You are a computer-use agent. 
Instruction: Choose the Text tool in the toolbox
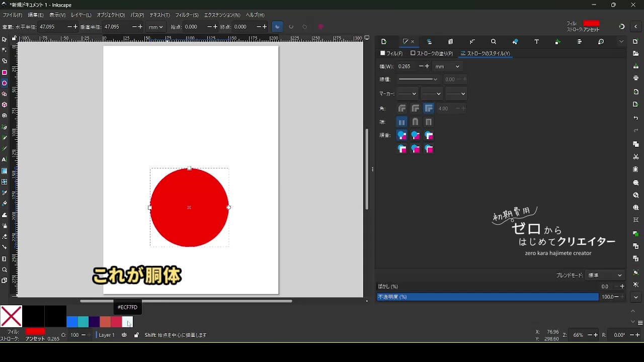(5, 159)
